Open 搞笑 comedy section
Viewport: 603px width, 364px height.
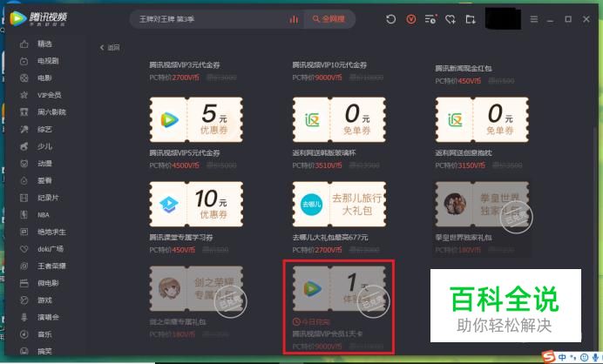pyautogui.click(x=44, y=351)
